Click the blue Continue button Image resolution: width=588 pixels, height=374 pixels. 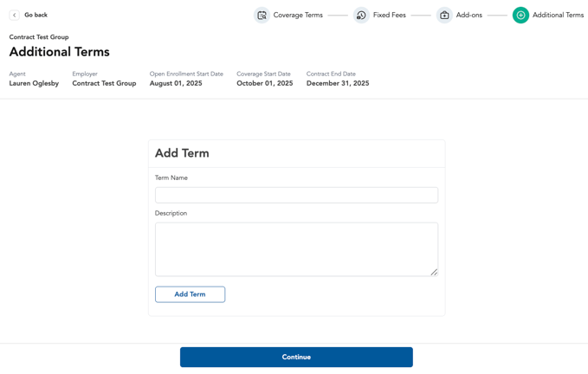(x=296, y=357)
